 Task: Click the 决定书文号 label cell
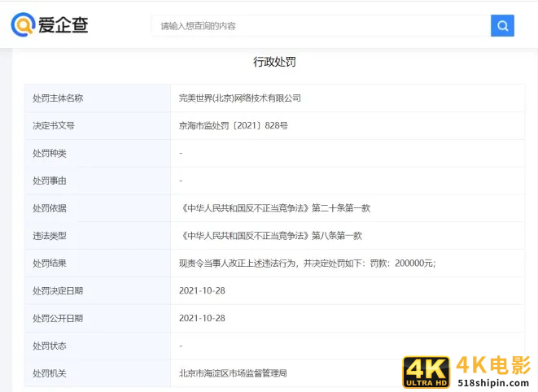(98, 126)
